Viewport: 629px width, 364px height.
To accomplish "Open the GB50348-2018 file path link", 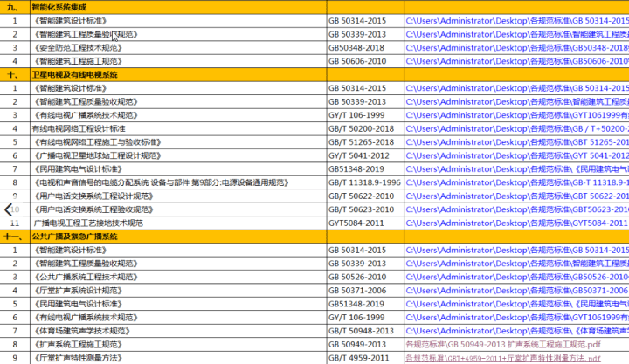I will 515,47.
